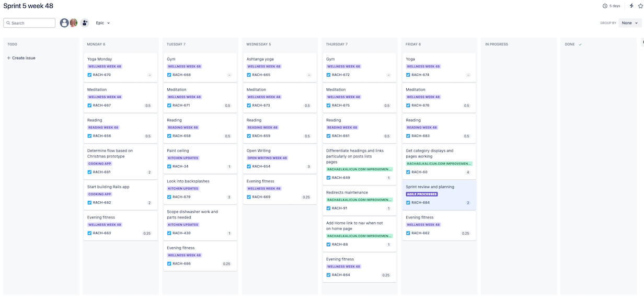This screenshot has width=644, height=299.
Task: Click the task checkbox icon on RACH-684
Action: (x=408, y=203)
